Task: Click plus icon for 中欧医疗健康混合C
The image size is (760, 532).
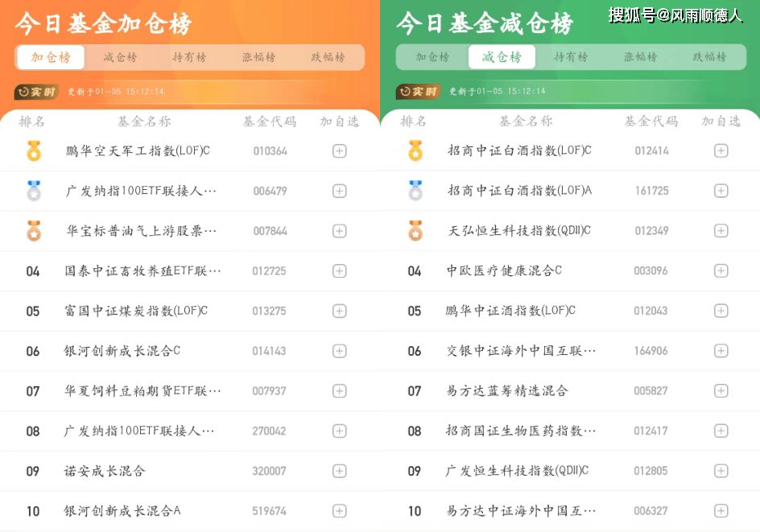Action: tap(721, 271)
